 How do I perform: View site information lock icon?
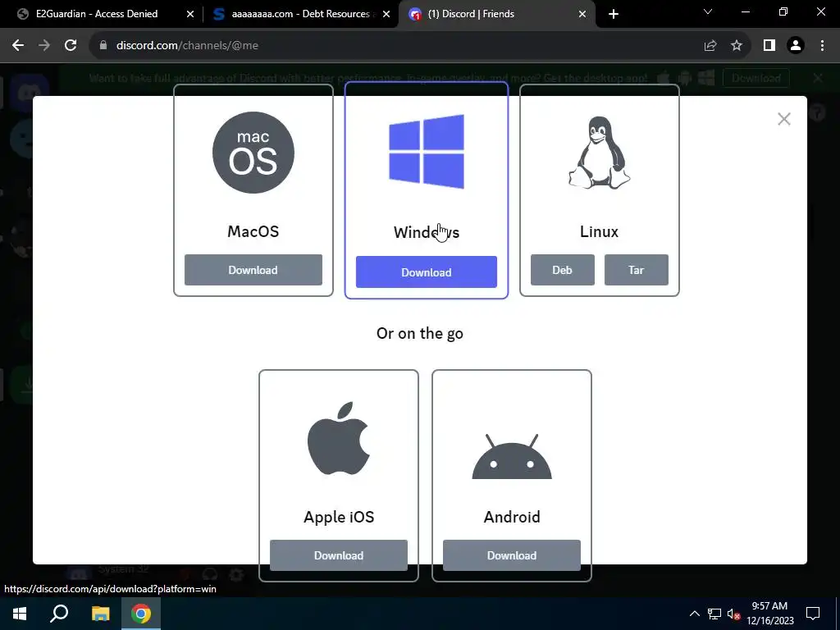tap(103, 46)
